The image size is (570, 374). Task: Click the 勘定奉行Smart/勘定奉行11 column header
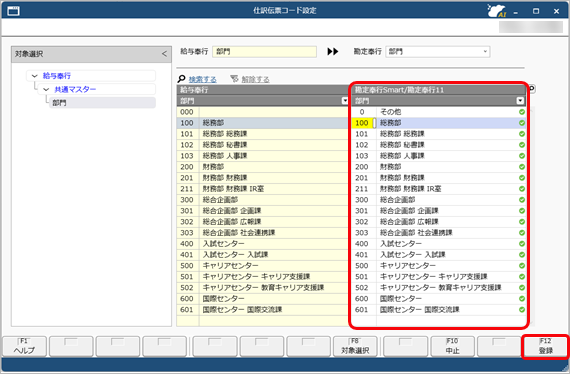click(x=438, y=90)
